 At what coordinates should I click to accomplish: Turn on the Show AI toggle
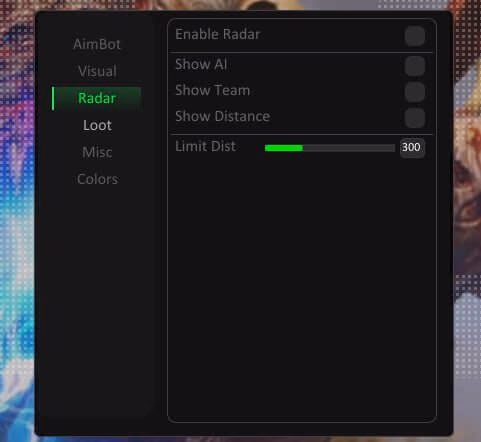tap(415, 66)
